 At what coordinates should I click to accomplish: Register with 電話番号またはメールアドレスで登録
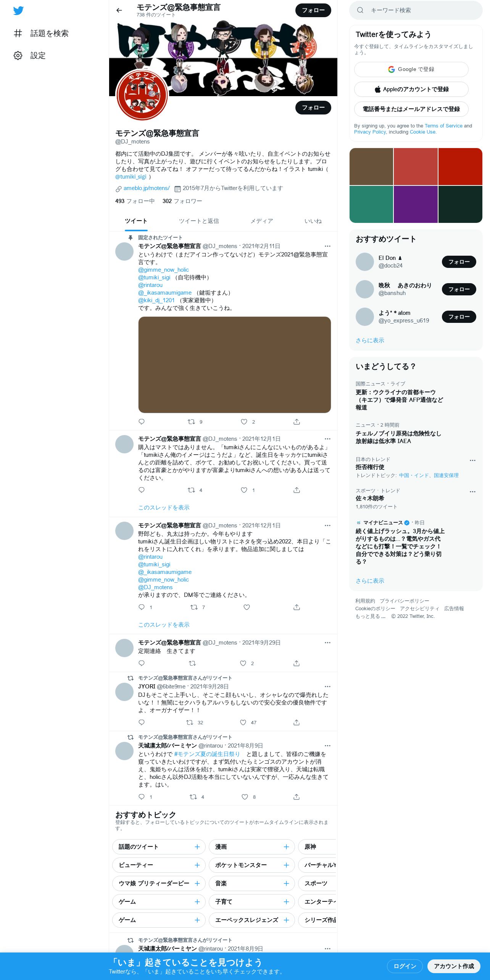[411, 109]
